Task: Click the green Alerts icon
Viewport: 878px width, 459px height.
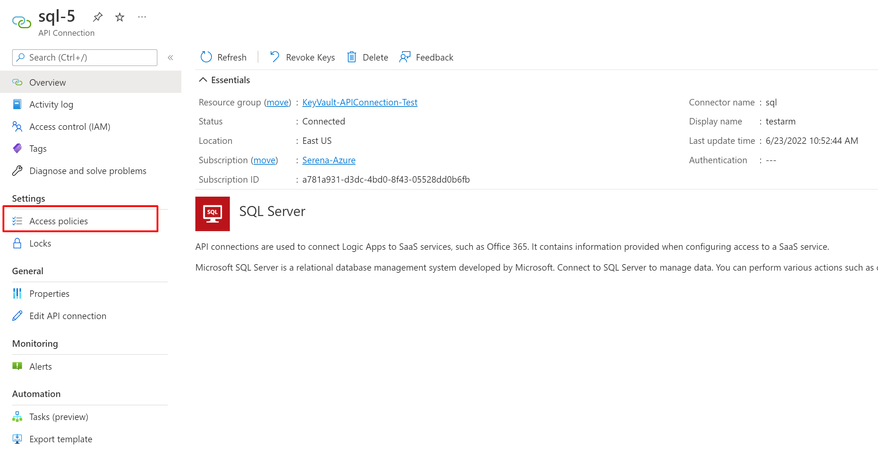Action: tap(17, 366)
